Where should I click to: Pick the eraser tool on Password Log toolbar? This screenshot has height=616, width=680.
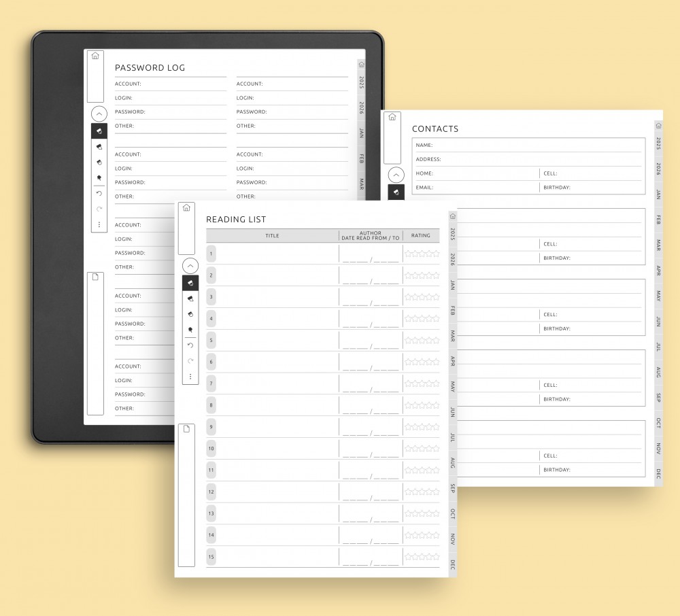(99, 162)
